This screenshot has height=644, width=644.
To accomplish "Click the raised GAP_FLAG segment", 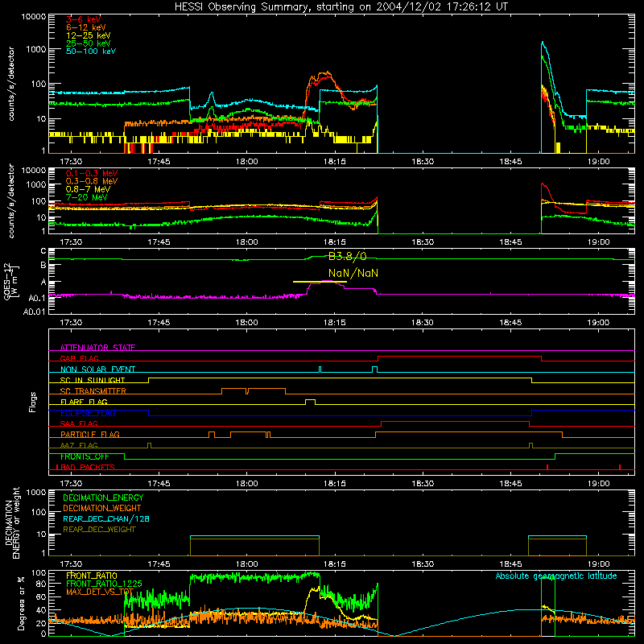I will click(x=460, y=357).
